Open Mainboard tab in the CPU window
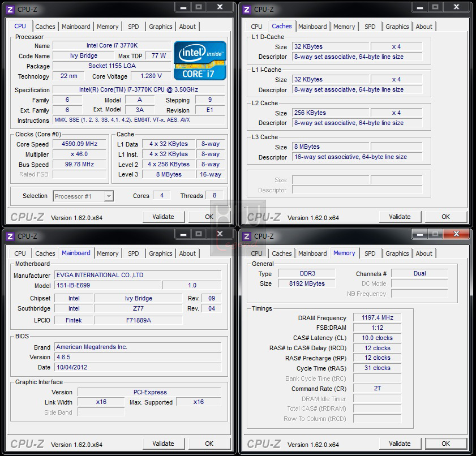Image resolution: width=476 pixels, height=456 pixels. click(x=76, y=27)
